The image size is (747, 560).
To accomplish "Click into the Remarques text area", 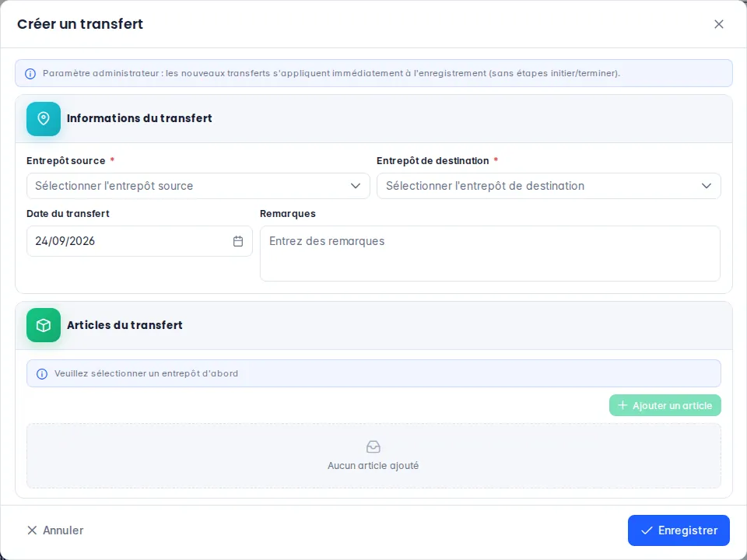I will [489, 254].
